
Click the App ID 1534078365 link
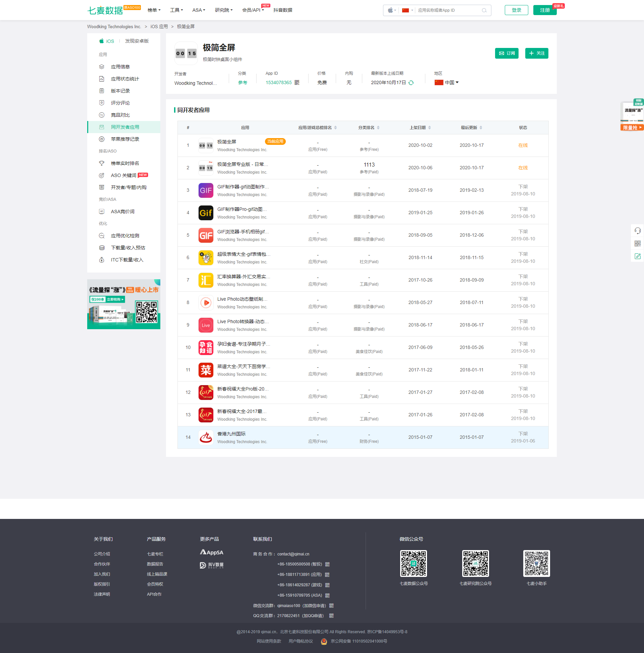(278, 83)
